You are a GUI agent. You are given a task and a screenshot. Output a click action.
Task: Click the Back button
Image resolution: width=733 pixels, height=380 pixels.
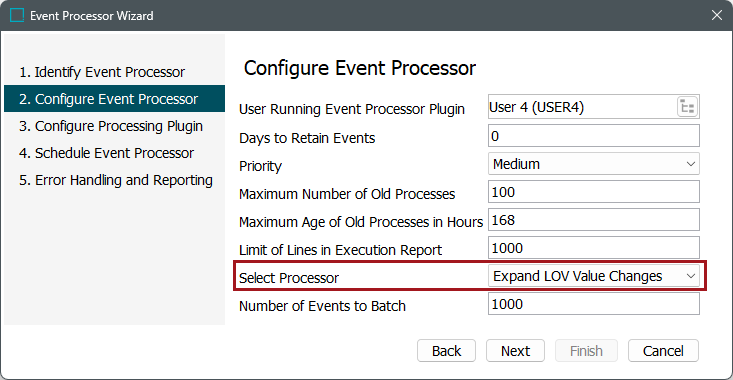[446, 351]
